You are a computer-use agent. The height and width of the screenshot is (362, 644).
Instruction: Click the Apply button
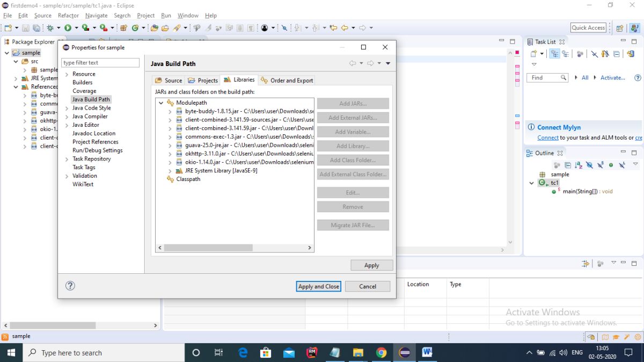pos(372,265)
